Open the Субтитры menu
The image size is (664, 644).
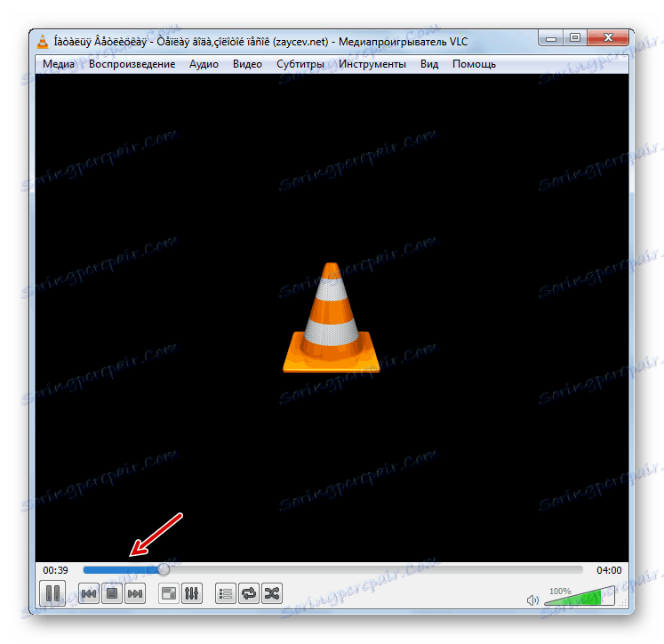pos(300,64)
